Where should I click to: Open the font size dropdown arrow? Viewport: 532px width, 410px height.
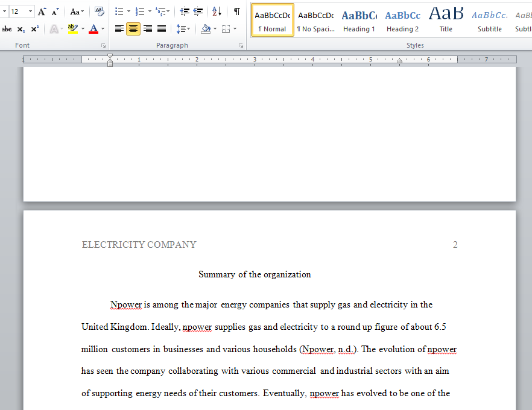click(31, 12)
